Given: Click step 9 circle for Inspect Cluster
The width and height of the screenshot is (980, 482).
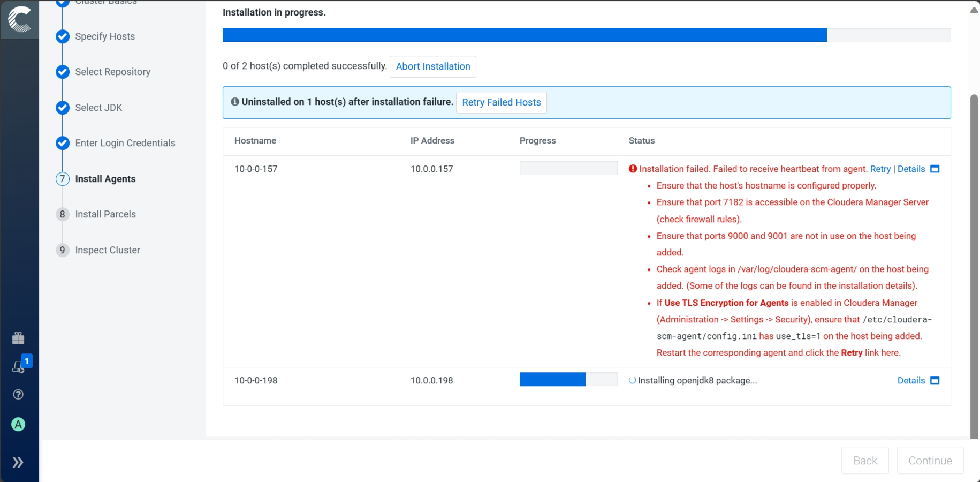Looking at the screenshot, I should pyautogui.click(x=63, y=250).
